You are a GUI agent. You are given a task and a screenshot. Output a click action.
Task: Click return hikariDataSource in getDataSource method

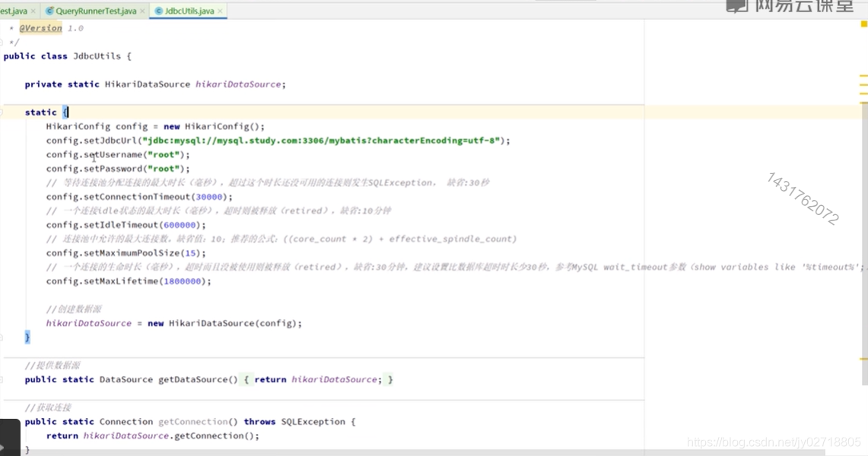318,380
